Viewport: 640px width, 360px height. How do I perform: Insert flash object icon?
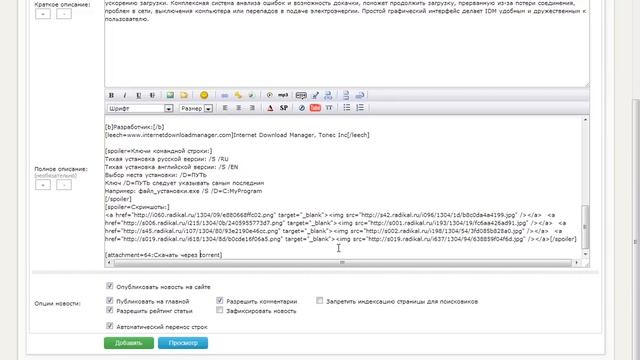pyautogui.click(x=302, y=108)
